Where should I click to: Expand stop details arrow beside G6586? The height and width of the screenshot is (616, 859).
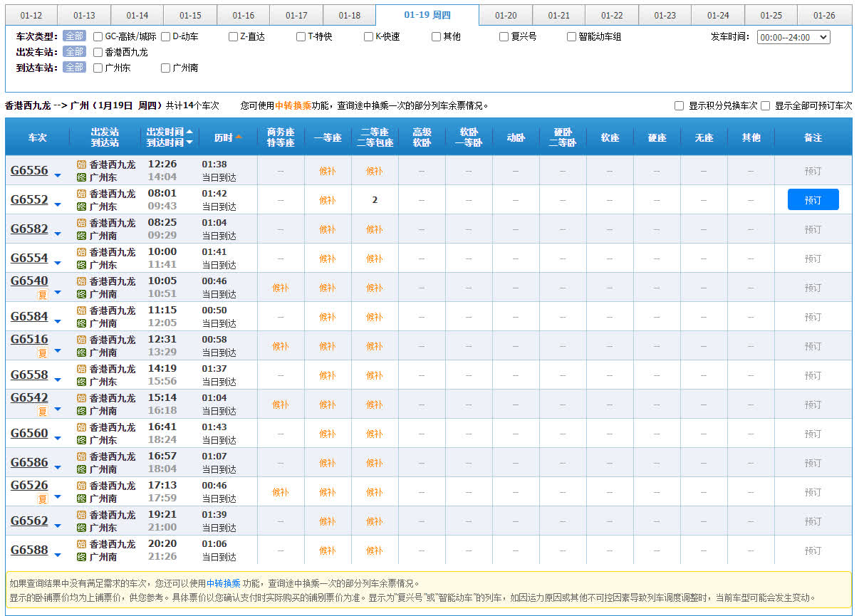click(x=58, y=468)
